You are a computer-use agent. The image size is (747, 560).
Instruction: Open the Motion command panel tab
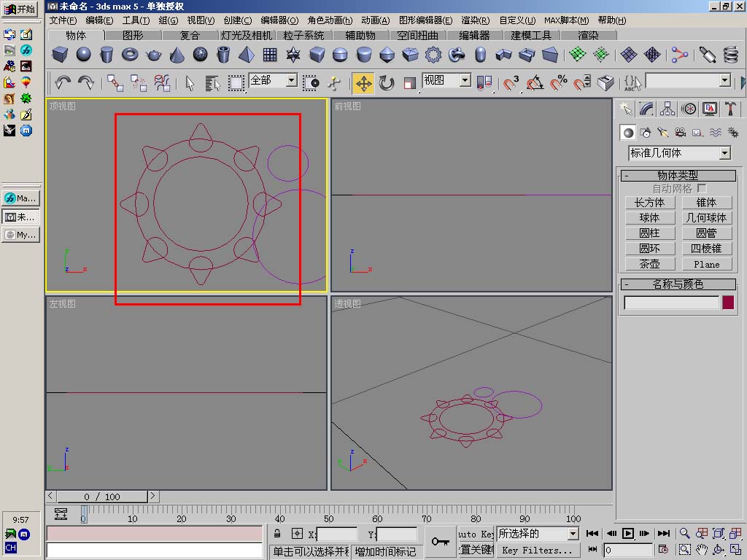click(689, 109)
